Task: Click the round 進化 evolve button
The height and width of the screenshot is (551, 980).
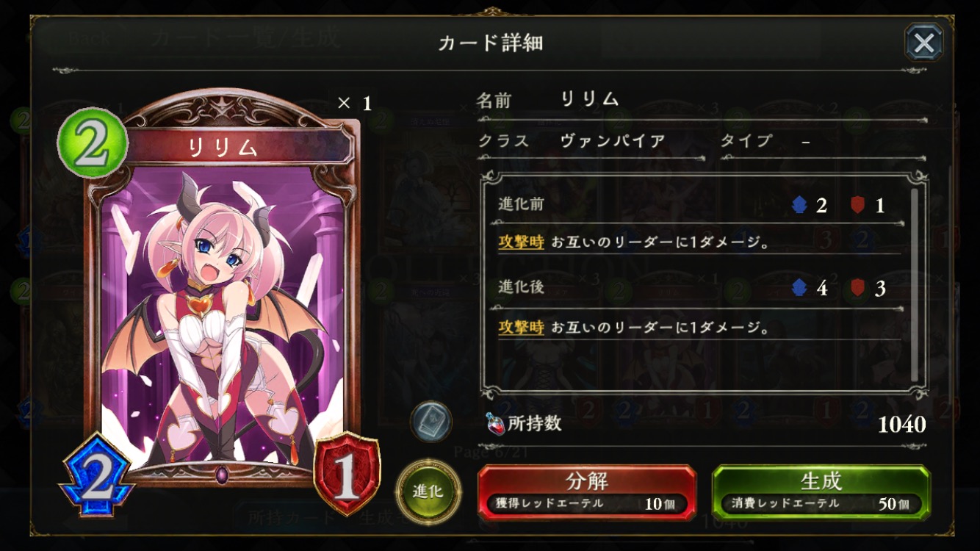Action: [428, 491]
